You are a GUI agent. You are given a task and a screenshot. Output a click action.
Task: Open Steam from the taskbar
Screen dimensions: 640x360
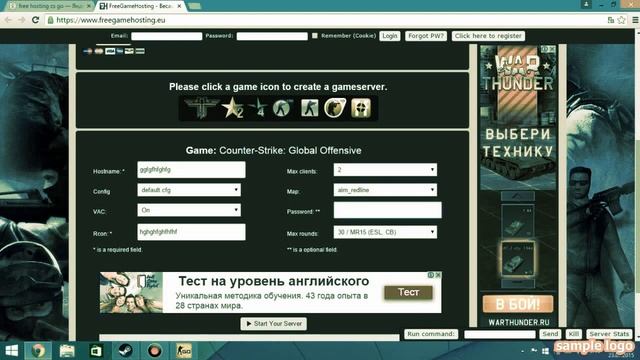click(125, 351)
